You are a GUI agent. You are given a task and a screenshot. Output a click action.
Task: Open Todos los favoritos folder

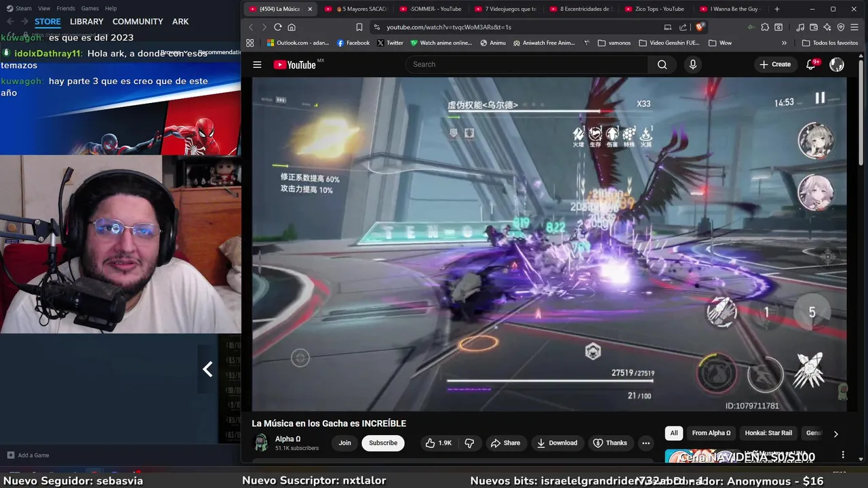click(x=830, y=43)
